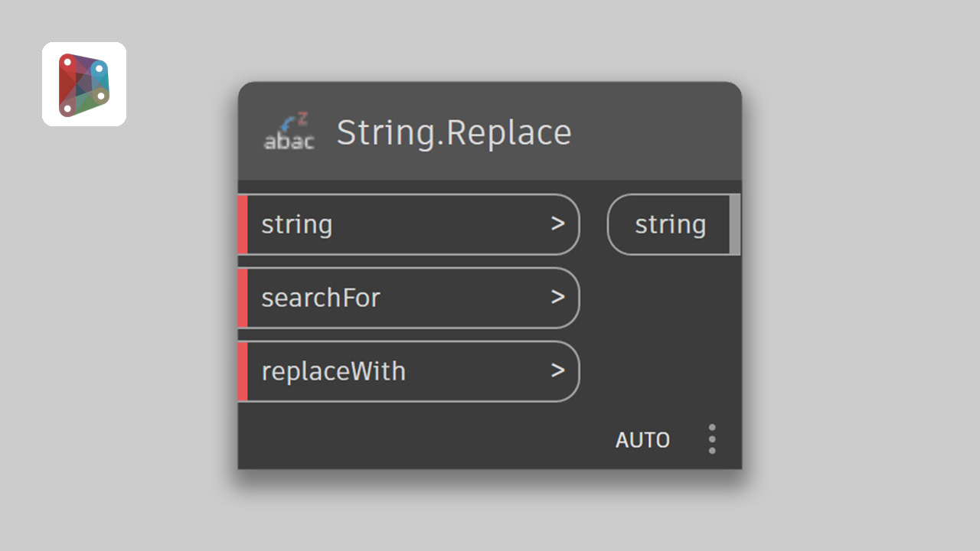Viewport: 980px width, 551px height.
Task: Click the red marker on string input
Action: click(x=243, y=224)
